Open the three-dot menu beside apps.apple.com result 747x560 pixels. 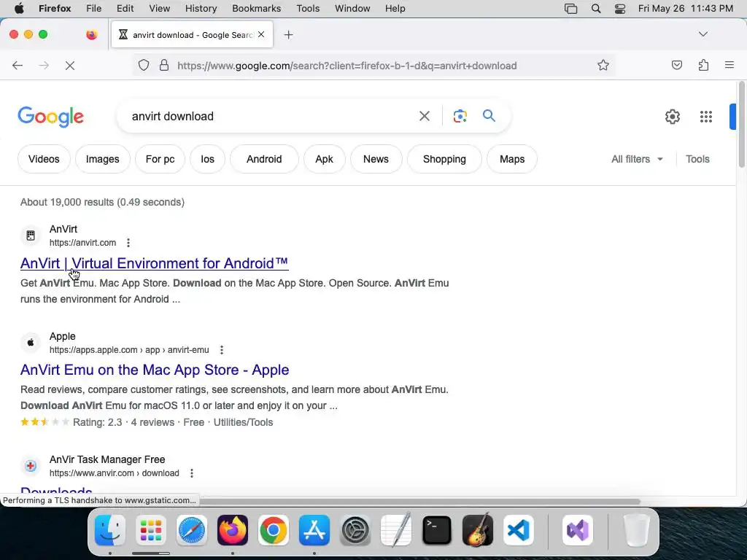[x=222, y=350]
